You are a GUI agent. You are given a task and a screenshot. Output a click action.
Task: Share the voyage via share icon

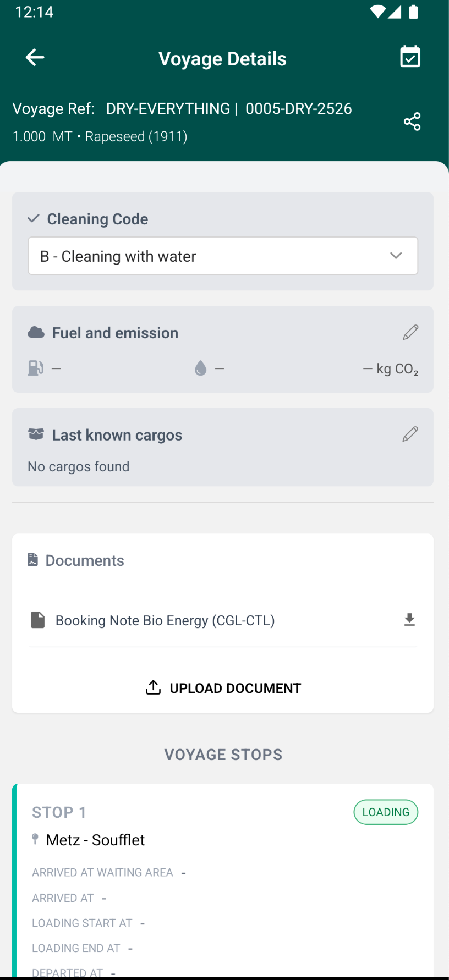tap(412, 122)
